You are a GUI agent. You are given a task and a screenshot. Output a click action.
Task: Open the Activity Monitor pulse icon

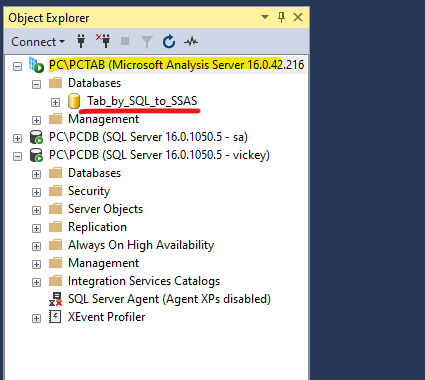[191, 42]
